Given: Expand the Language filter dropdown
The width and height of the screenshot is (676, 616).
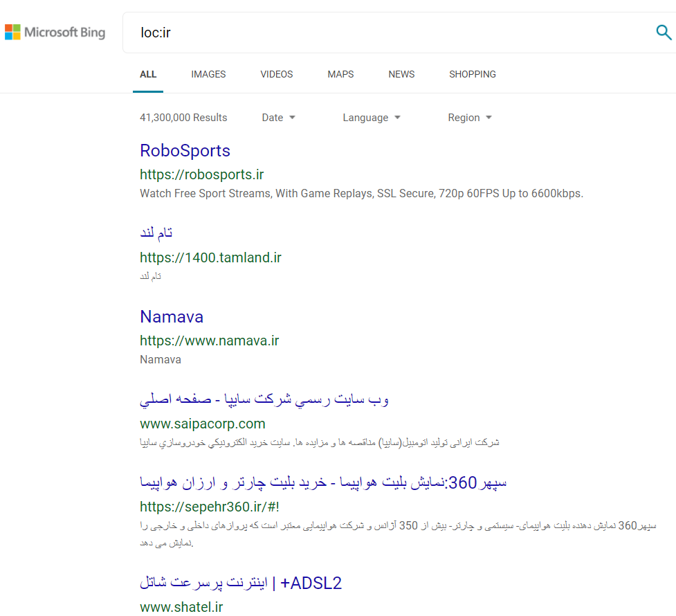Looking at the screenshot, I should (372, 118).
